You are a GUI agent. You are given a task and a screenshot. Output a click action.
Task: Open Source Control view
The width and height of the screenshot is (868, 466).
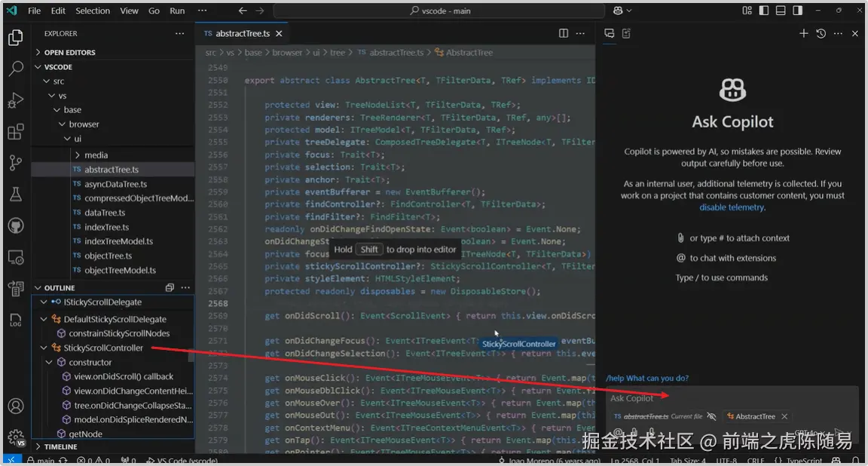(16, 163)
